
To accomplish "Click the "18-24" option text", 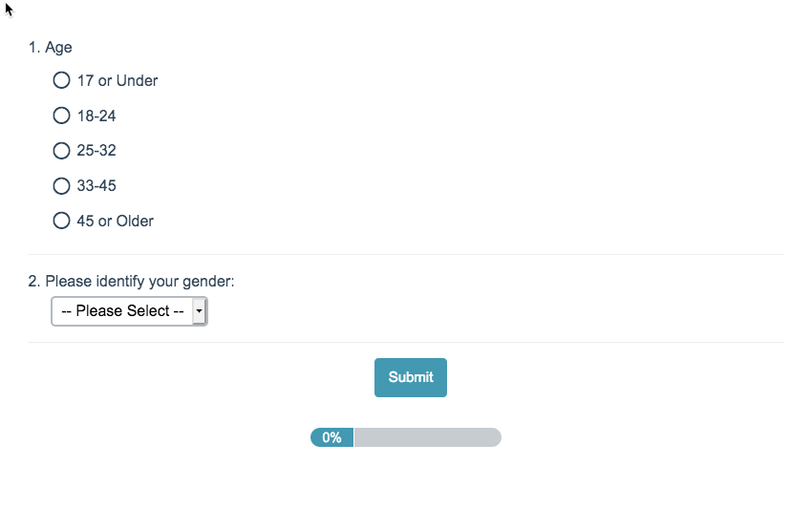I will (96, 116).
